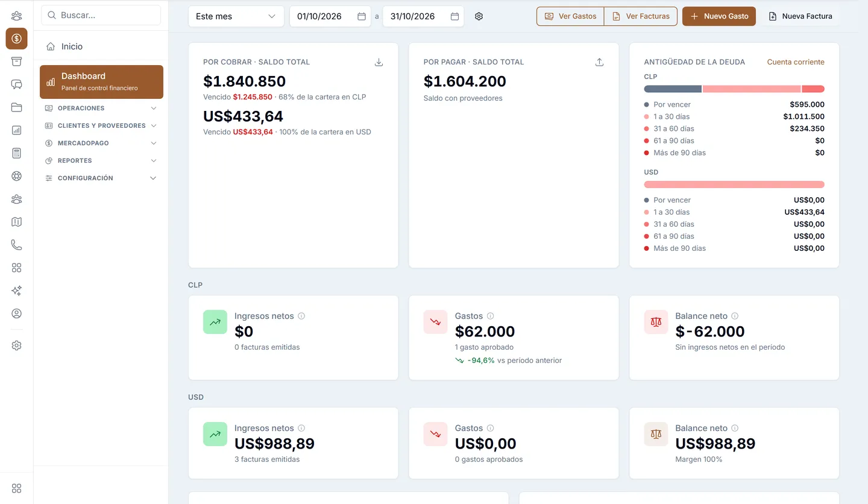Download the Por Cobrar balance report
Image resolution: width=868 pixels, height=504 pixels.
click(379, 62)
